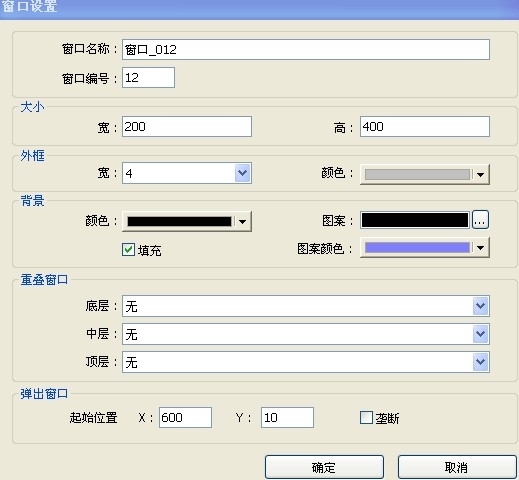Click the 高 field showing 400
Screen dimensions: 519x480
click(425, 126)
